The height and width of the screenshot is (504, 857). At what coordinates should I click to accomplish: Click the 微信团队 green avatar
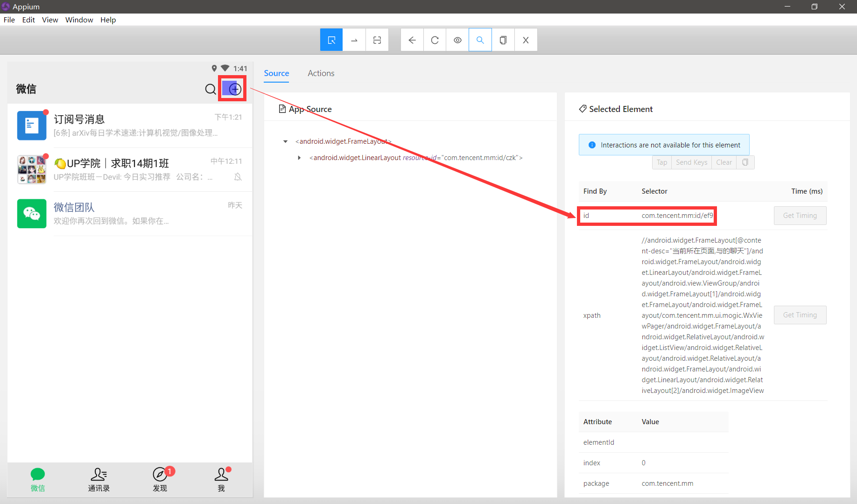32,214
